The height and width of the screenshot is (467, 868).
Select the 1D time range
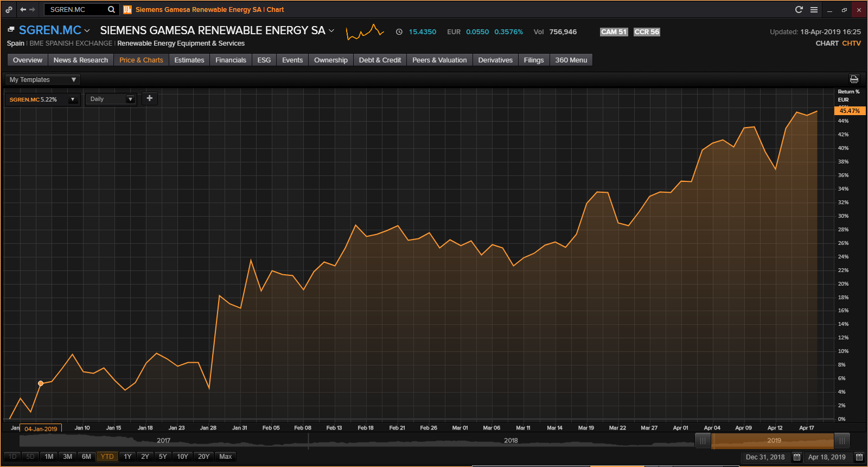pos(13,457)
